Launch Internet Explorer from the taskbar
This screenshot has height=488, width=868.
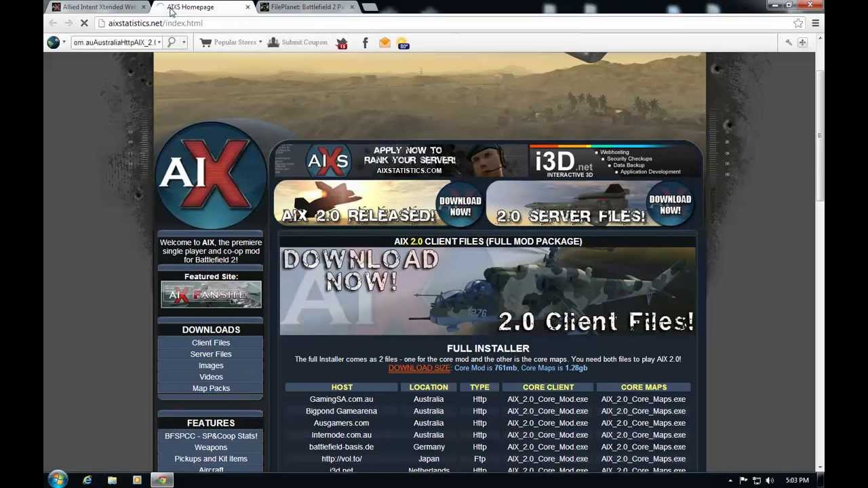click(87, 480)
